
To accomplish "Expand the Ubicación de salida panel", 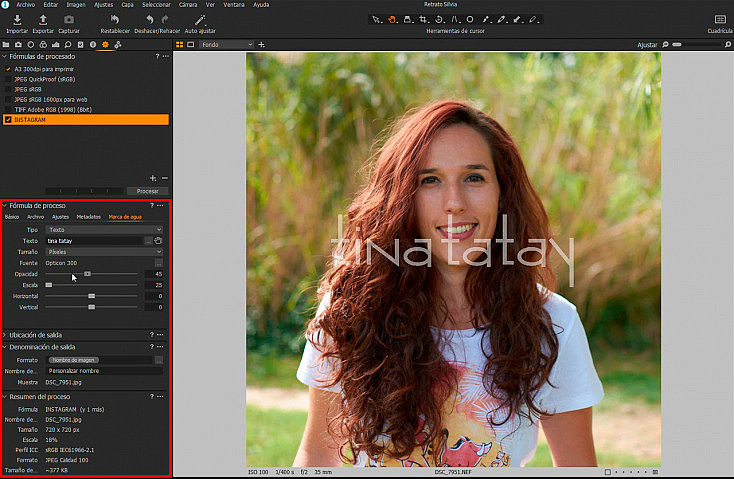I will pos(4,335).
